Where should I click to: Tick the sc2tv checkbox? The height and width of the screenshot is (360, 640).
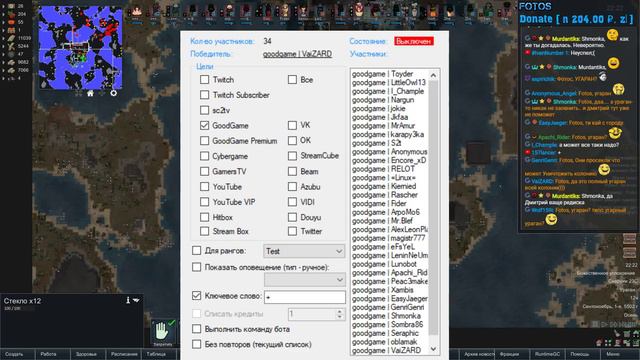(204, 110)
